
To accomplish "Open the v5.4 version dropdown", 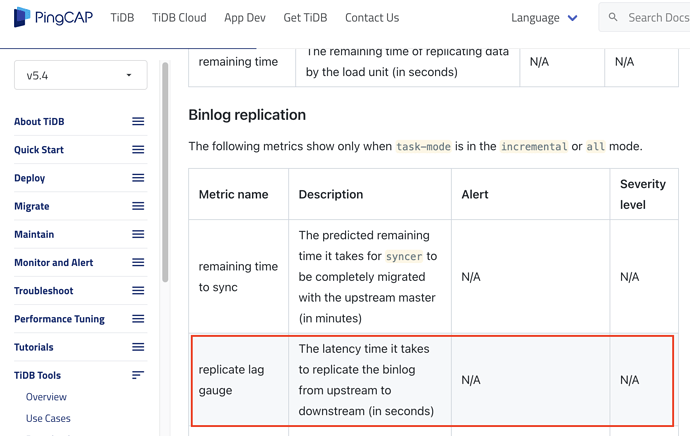I will pos(80,75).
